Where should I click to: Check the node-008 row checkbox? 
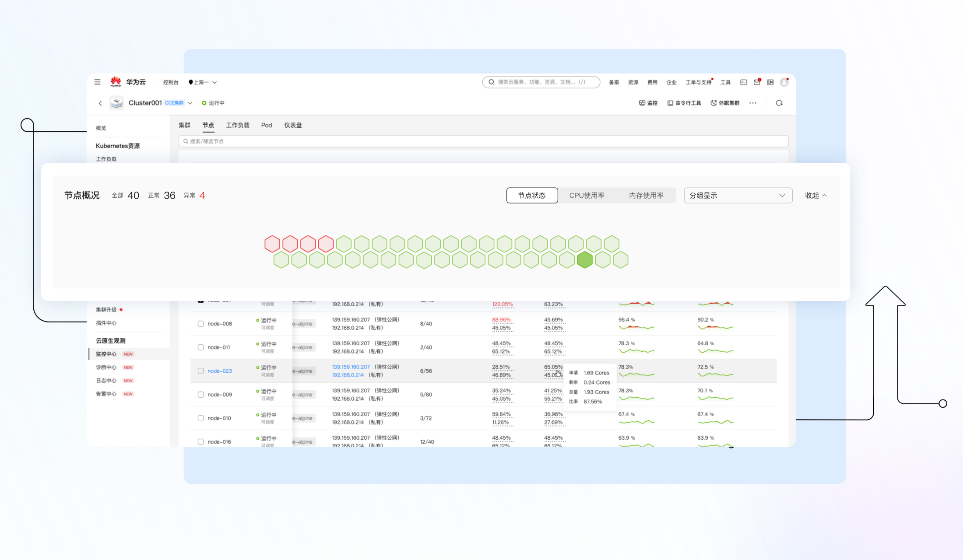pyautogui.click(x=200, y=324)
